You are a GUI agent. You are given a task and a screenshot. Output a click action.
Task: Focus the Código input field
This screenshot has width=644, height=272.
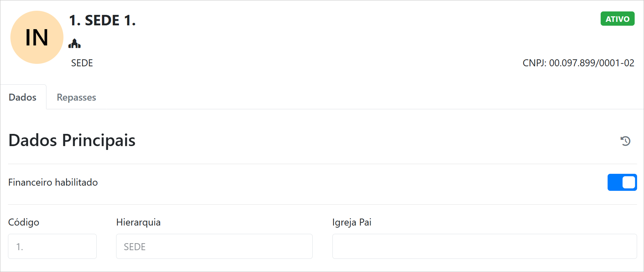pyautogui.click(x=52, y=247)
